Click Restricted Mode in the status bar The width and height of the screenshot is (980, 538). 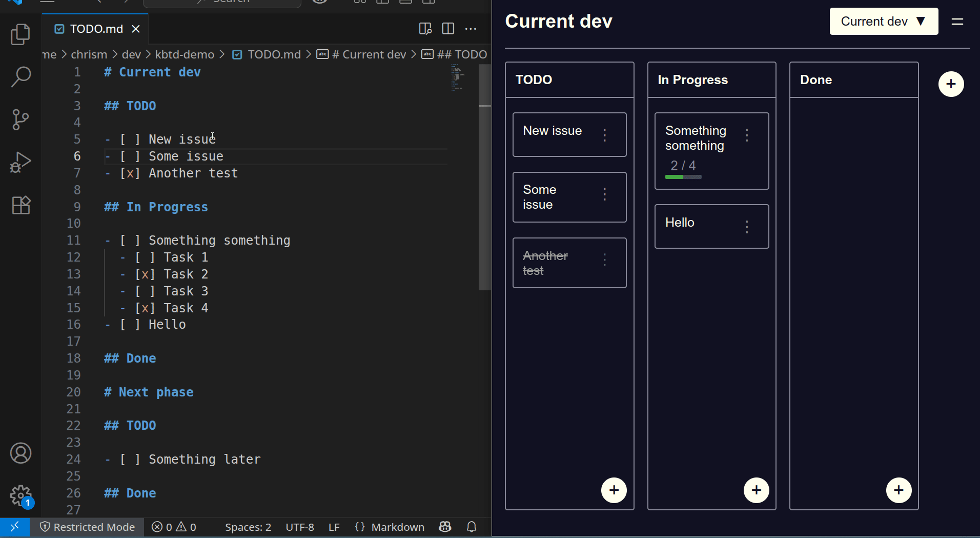[x=88, y=527]
